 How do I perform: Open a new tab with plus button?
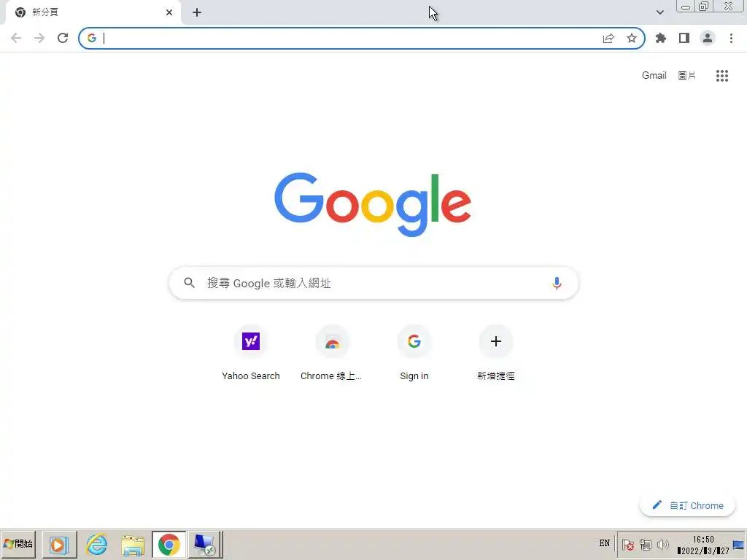[197, 12]
